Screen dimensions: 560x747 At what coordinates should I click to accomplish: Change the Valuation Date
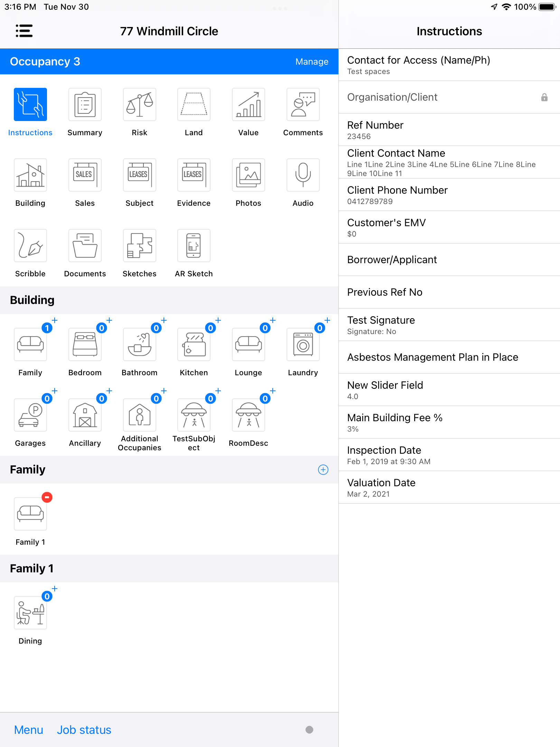pyautogui.click(x=449, y=487)
